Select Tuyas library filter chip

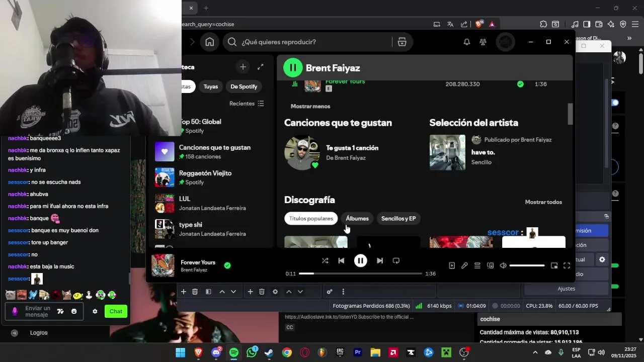[211, 86]
